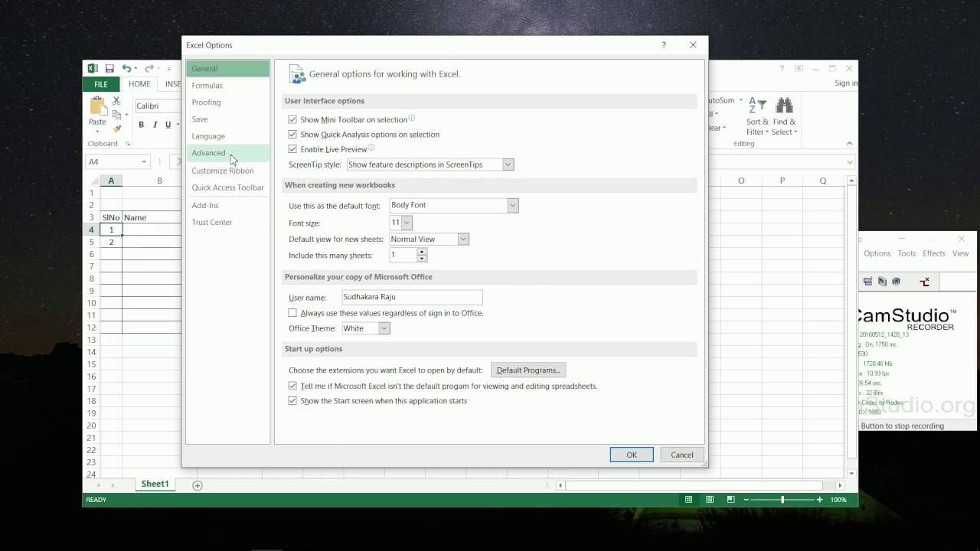Screen dimensions: 980x551
Task: Click Ribbon Display Options icon in Excel
Action: click(x=799, y=68)
